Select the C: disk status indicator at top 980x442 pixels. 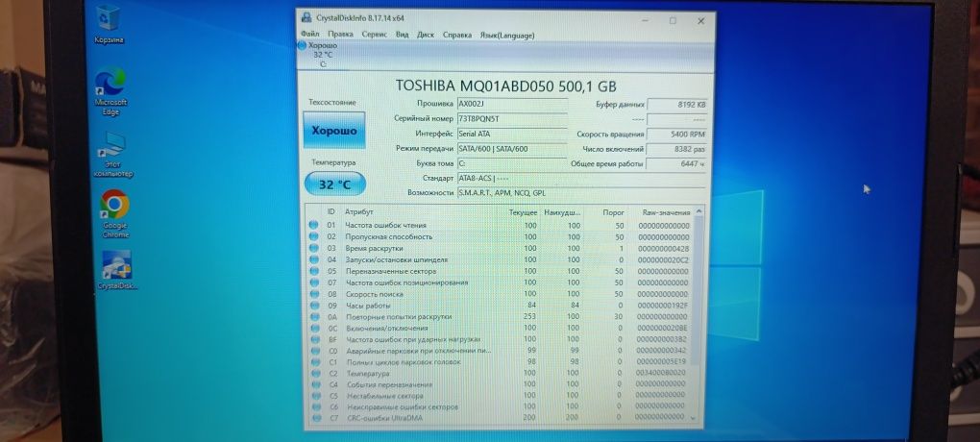point(319,55)
